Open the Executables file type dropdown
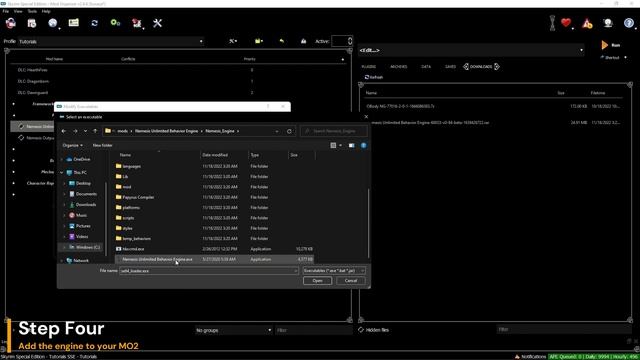 tap(334, 271)
